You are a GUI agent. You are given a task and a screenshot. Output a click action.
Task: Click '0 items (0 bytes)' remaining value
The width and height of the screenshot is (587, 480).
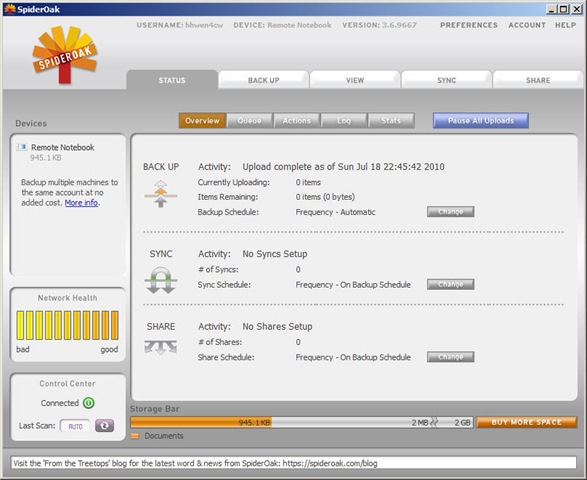tap(325, 197)
